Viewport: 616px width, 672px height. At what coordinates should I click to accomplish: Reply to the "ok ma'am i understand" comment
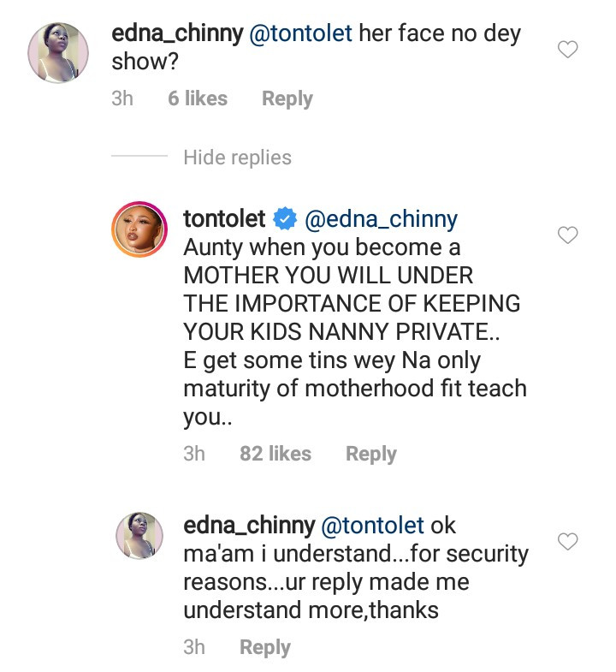tap(264, 648)
